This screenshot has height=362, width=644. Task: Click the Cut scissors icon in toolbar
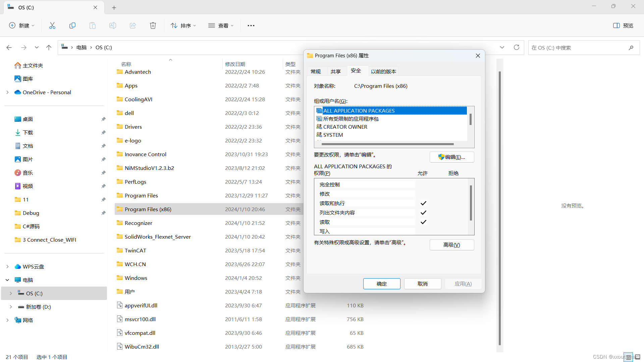click(52, 25)
